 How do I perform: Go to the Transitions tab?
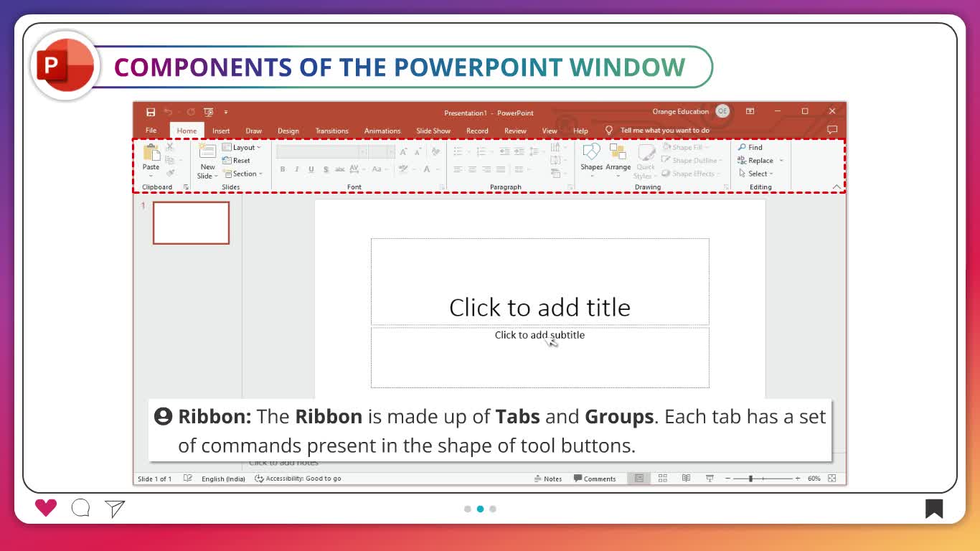click(331, 131)
